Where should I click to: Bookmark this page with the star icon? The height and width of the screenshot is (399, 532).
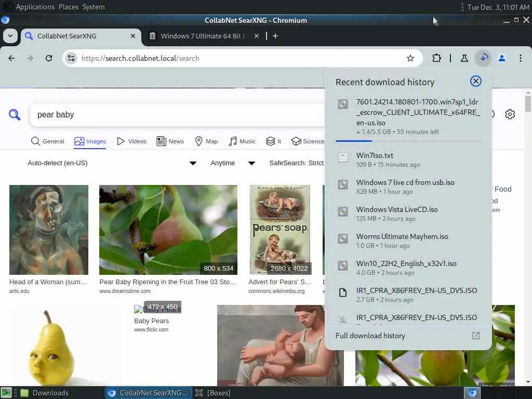tap(410, 58)
